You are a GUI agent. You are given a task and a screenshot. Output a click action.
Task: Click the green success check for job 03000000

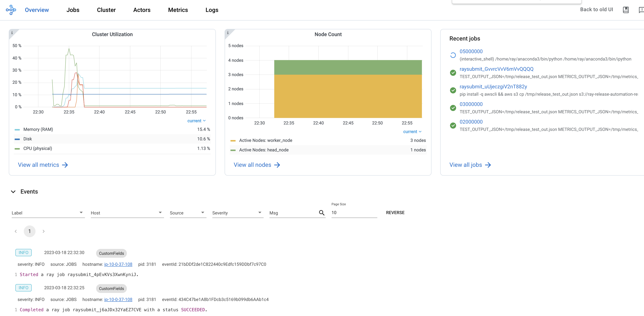tap(453, 108)
